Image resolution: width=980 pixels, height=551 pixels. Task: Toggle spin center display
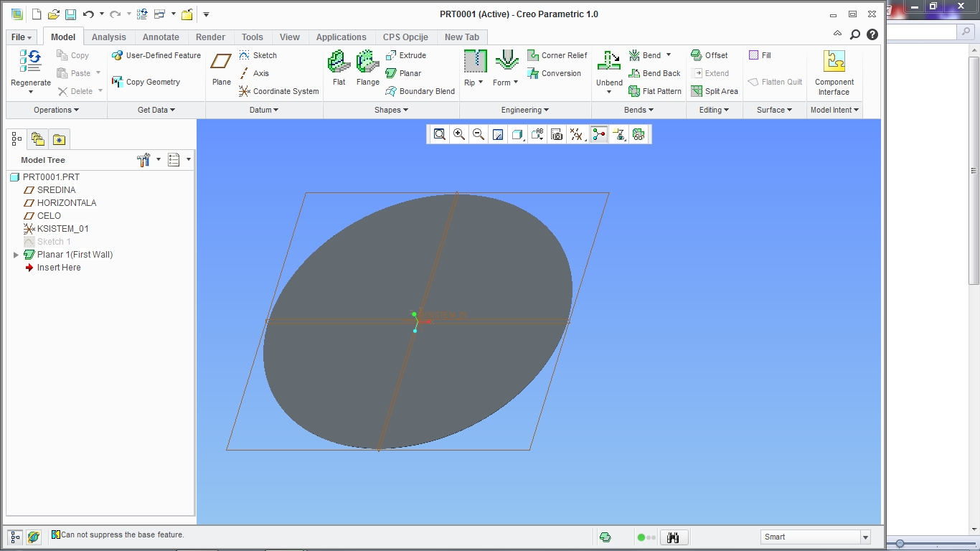coord(599,134)
